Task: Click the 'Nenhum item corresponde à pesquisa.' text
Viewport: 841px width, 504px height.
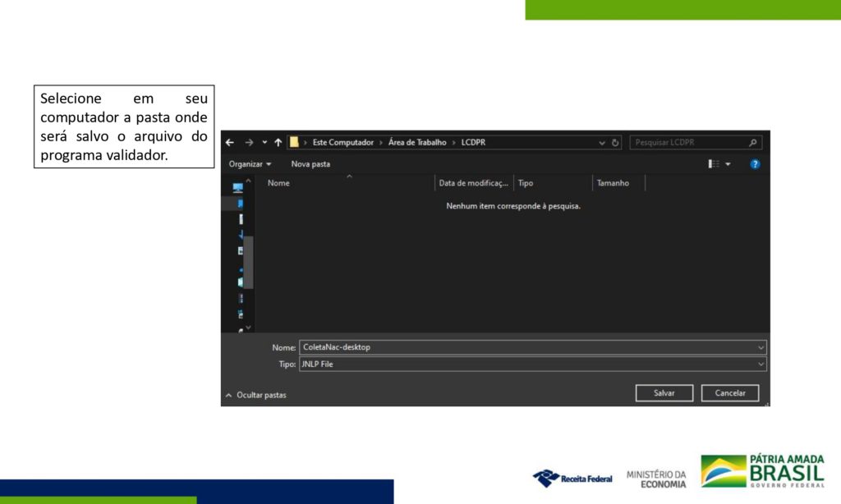Action: click(513, 206)
